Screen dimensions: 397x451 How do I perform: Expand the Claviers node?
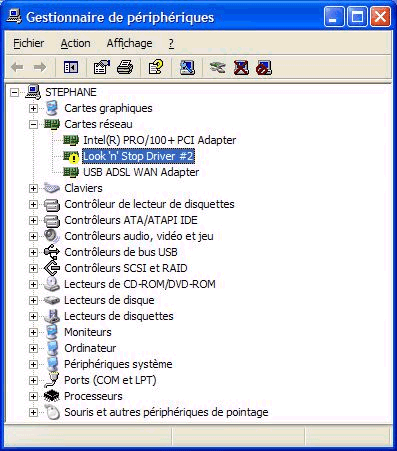[x=33, y=188]
